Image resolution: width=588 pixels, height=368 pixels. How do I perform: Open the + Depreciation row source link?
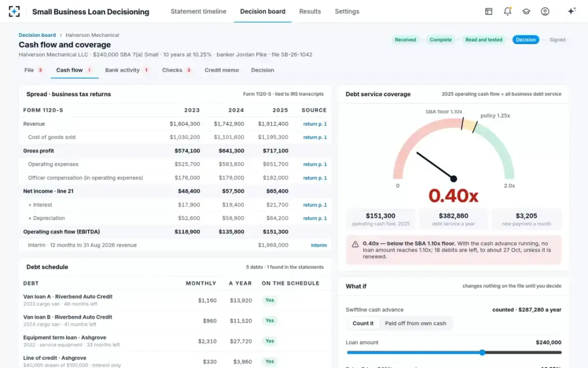tap(315, 218)
